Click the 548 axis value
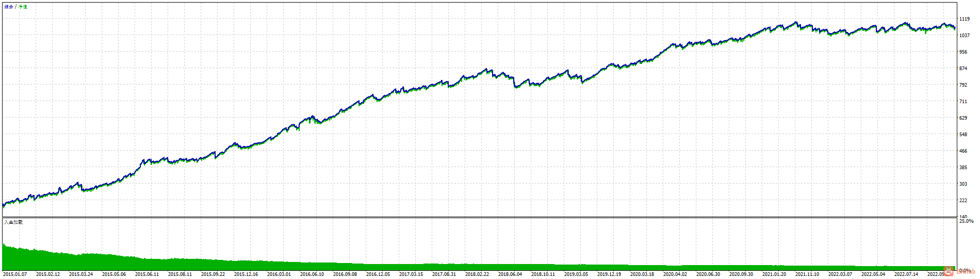The width and height of the screenshot is (980, 279). [963, 135]
